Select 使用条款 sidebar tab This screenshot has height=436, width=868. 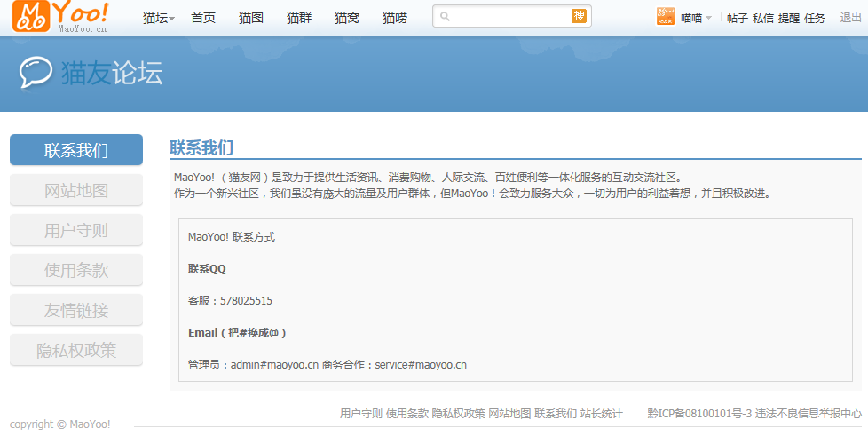tap(76, 270)
